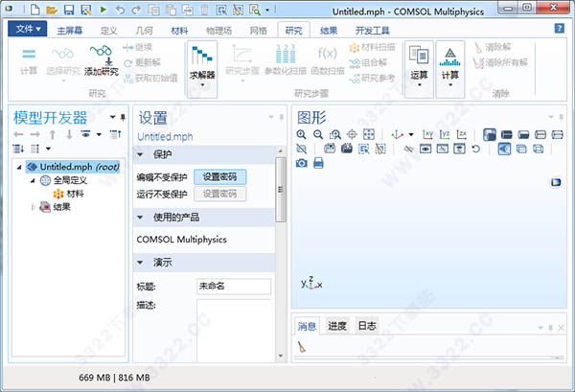Click the 标题 title input field

click(232, 287)
